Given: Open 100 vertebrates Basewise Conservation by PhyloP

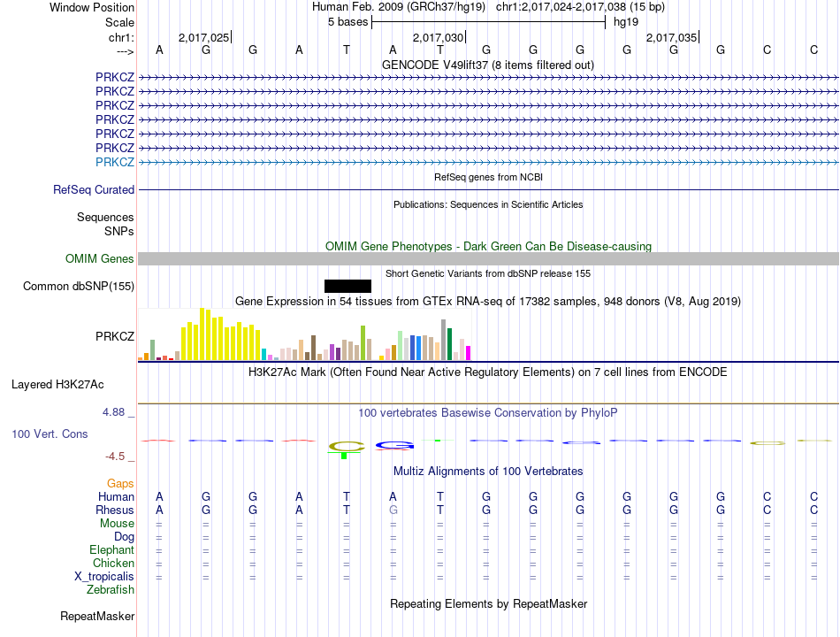Looking at the screenshot, I should pos(488,413).
